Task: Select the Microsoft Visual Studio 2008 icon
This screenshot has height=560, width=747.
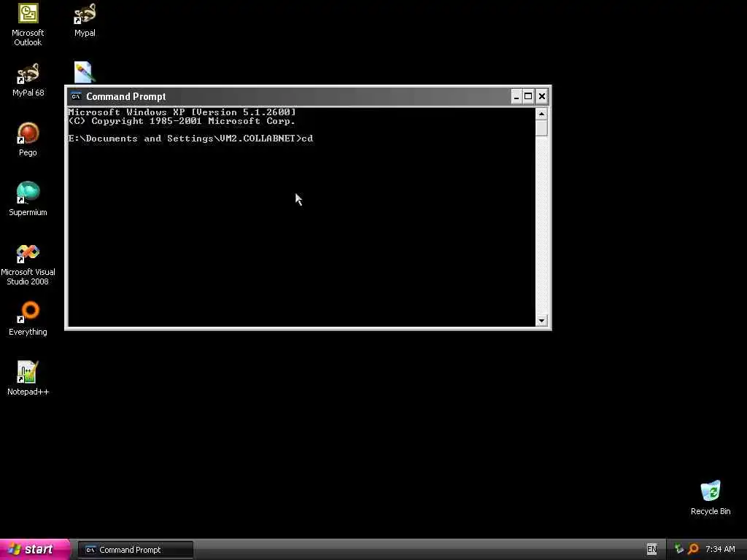Action: click(28, 264)
